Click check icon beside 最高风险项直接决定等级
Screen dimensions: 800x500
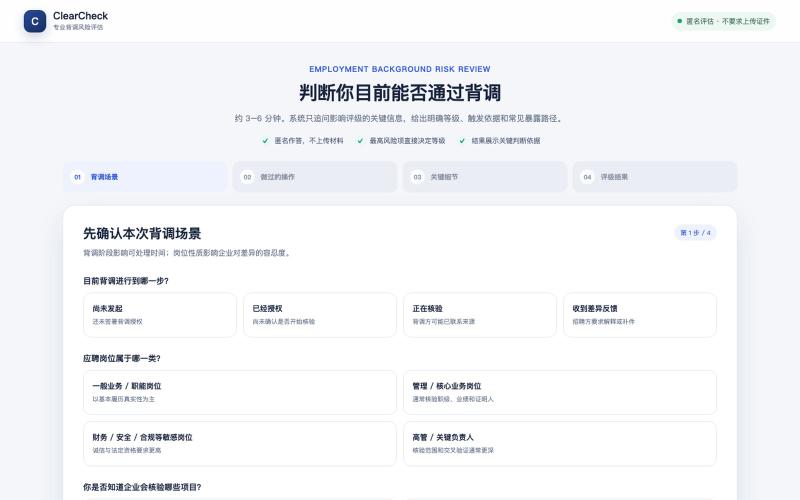click(360, 141)
